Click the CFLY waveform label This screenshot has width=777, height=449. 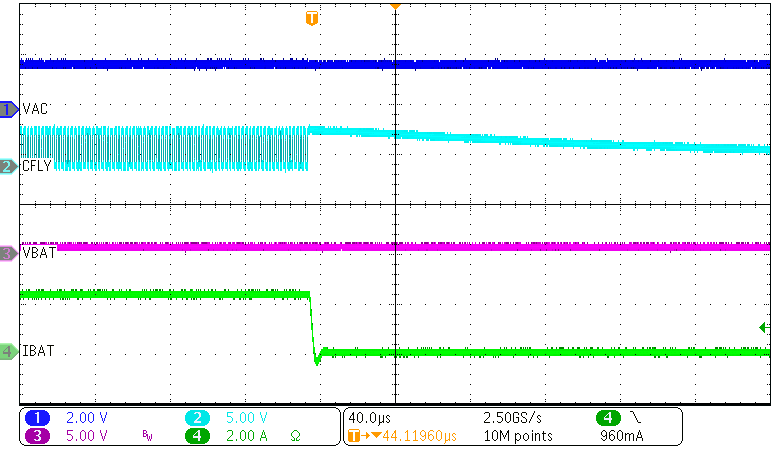click(x=37, y=166)
